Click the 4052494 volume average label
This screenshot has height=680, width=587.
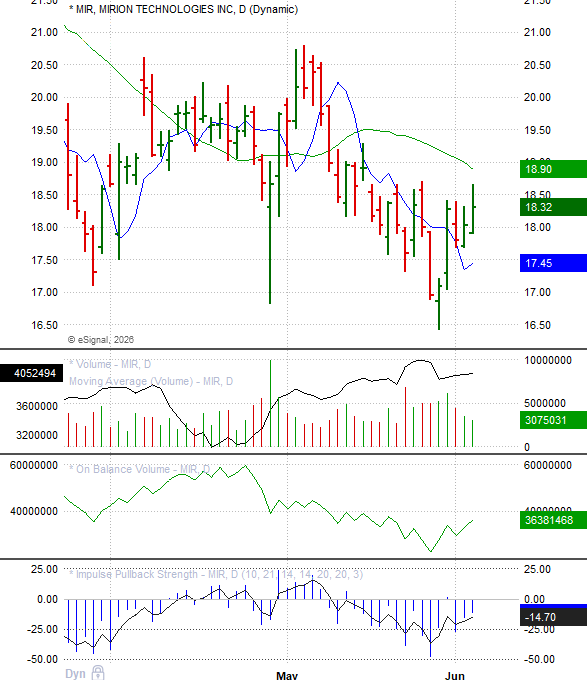(32, 373)
